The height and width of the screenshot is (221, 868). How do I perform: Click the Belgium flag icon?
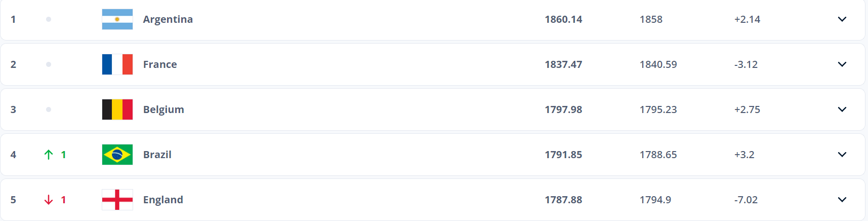pyautogui.click(x=117, y=109)
